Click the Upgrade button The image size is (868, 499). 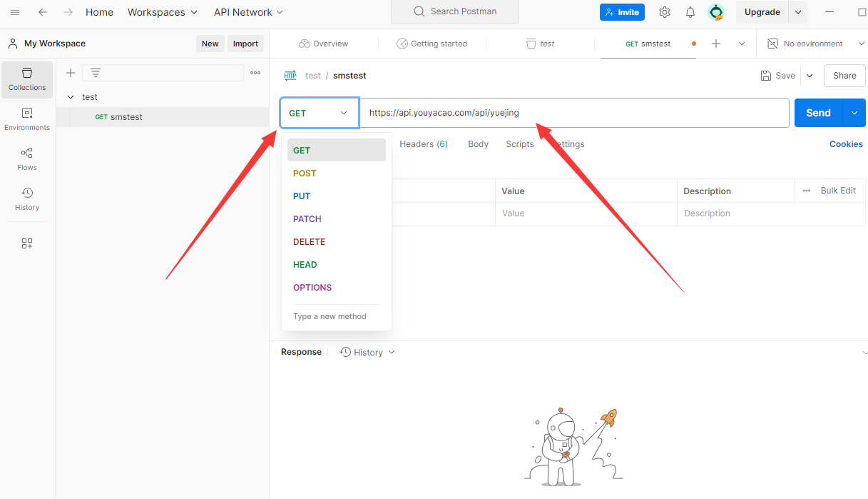pyautogui.click(x=762, y=12)
